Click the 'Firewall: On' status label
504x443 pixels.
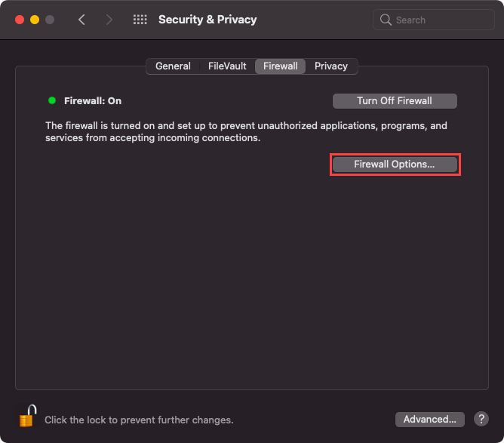(x=93, y=101)
